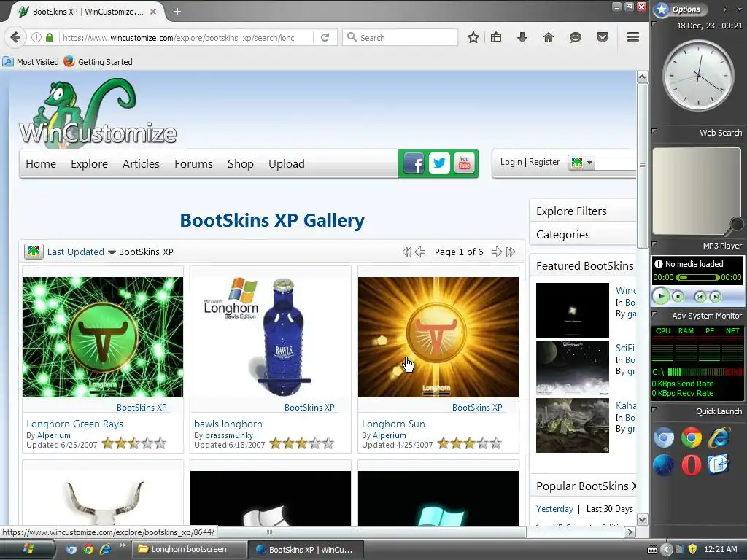Launch Chromium from the sidebar Quick Launch

click(664, 437)
